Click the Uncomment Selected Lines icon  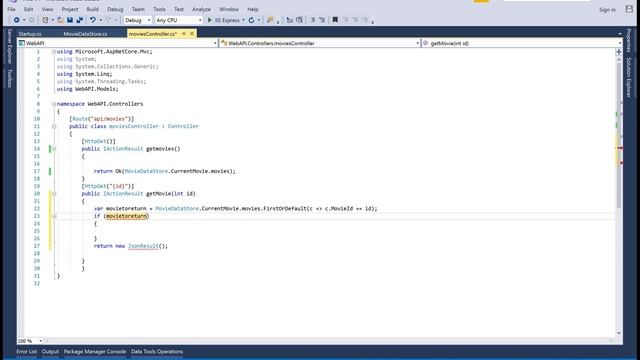pyautogui.click(x=300, y=20)
